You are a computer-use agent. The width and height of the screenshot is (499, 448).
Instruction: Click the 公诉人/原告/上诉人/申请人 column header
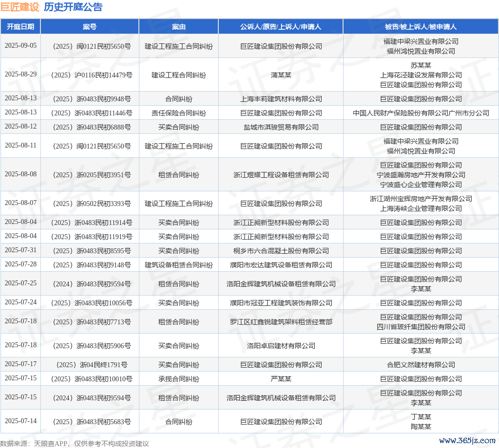tap(281, 27)
